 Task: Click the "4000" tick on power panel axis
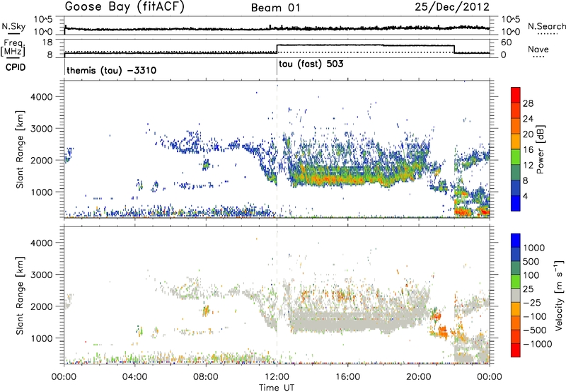click(x=41, y=97)
